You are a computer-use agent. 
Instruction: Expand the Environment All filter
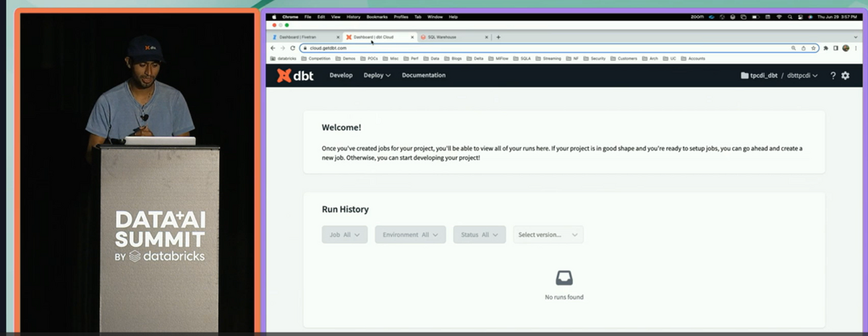(410, 235)
